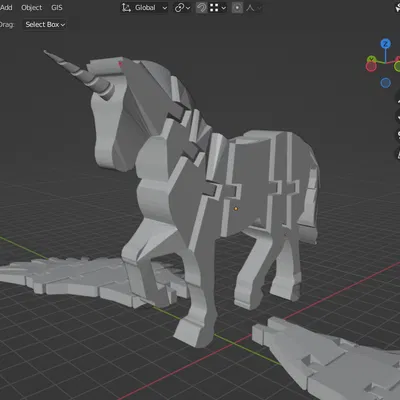Open the Add menu
The image size is (400, 400).
tap(6, 7)
